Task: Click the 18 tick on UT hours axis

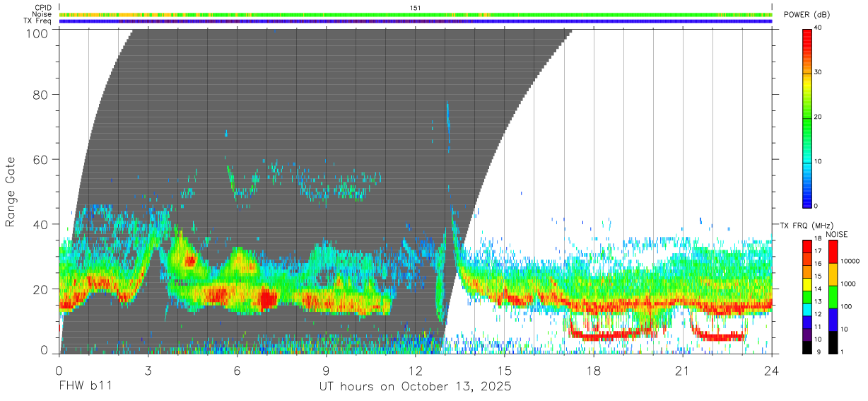Action: 594,371
